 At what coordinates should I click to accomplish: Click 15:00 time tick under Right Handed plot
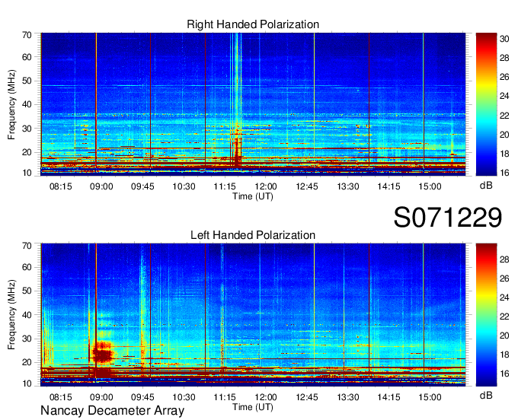[430, 186]
